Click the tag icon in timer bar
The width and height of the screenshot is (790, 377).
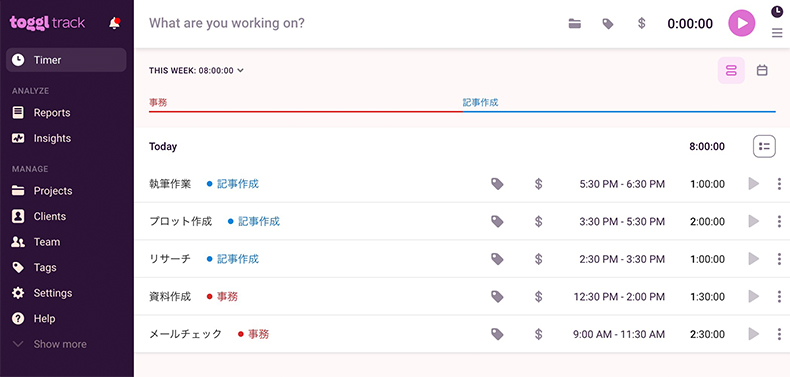pos(608,24)
